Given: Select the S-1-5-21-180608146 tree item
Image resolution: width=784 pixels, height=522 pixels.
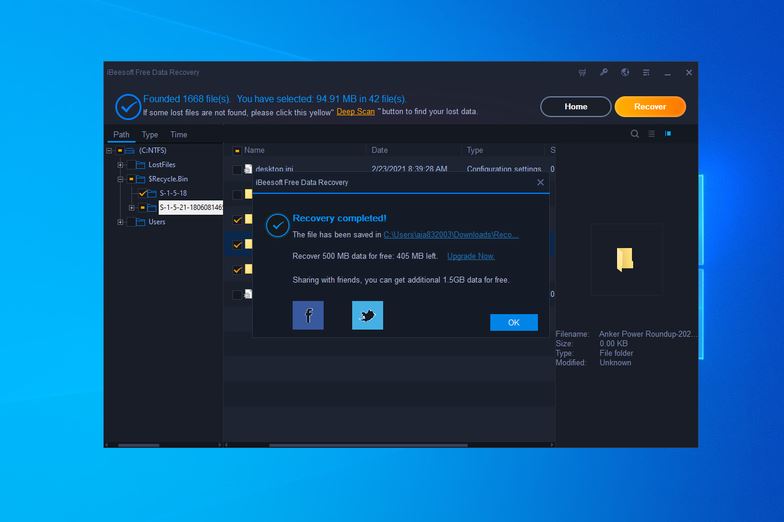Looking at the screenshot, I should tap(191, 208).
